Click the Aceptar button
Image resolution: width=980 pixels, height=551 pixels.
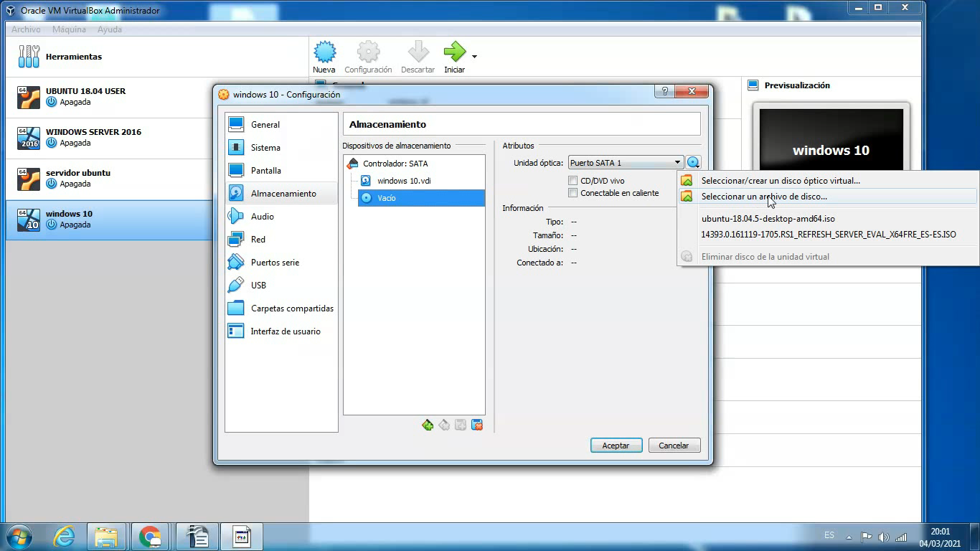(x=616, y=446)
